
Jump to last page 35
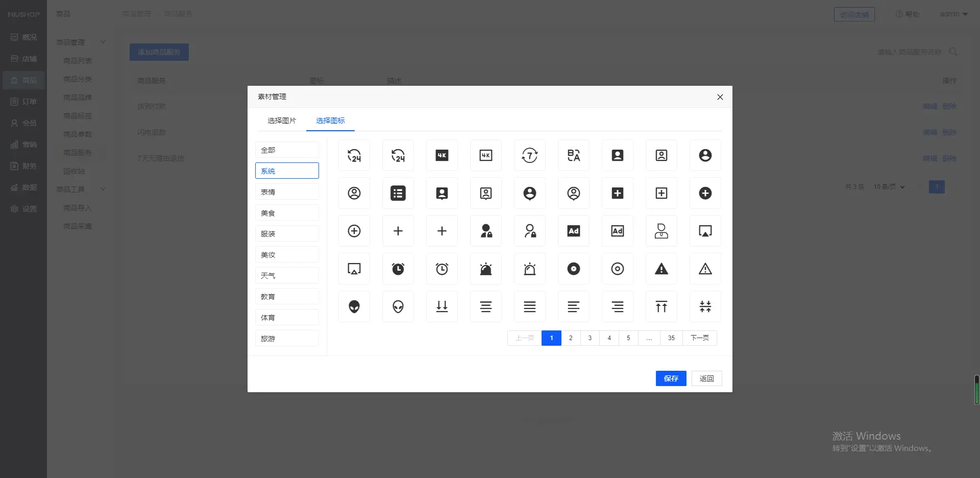coord(671,338)
